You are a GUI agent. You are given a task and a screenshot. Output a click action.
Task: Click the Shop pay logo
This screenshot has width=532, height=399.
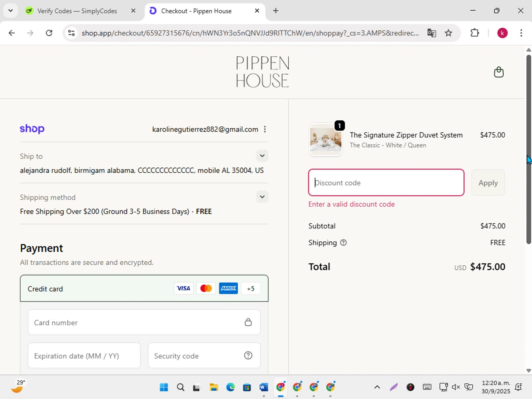32,129
